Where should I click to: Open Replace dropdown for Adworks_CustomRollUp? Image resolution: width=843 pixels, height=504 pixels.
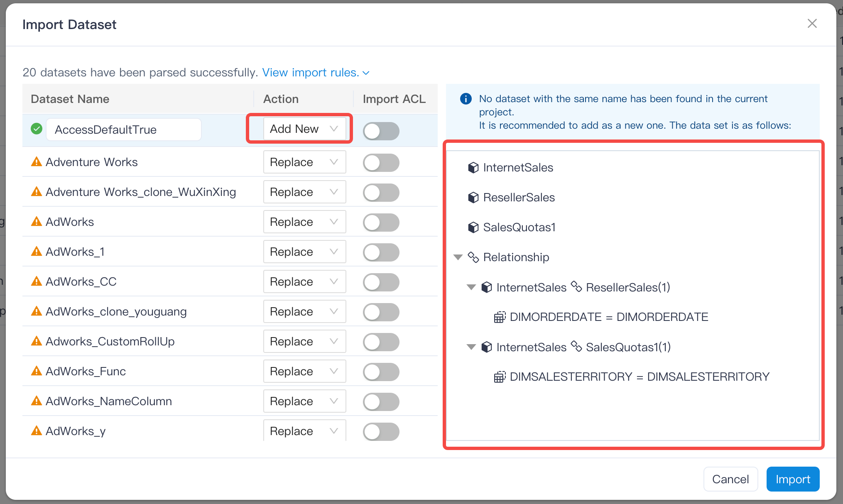(304, 341)
